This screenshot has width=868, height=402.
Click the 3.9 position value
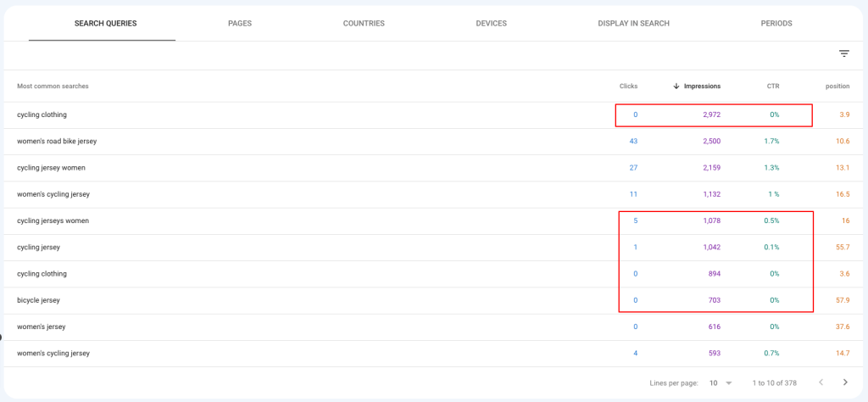click(844, 114)
